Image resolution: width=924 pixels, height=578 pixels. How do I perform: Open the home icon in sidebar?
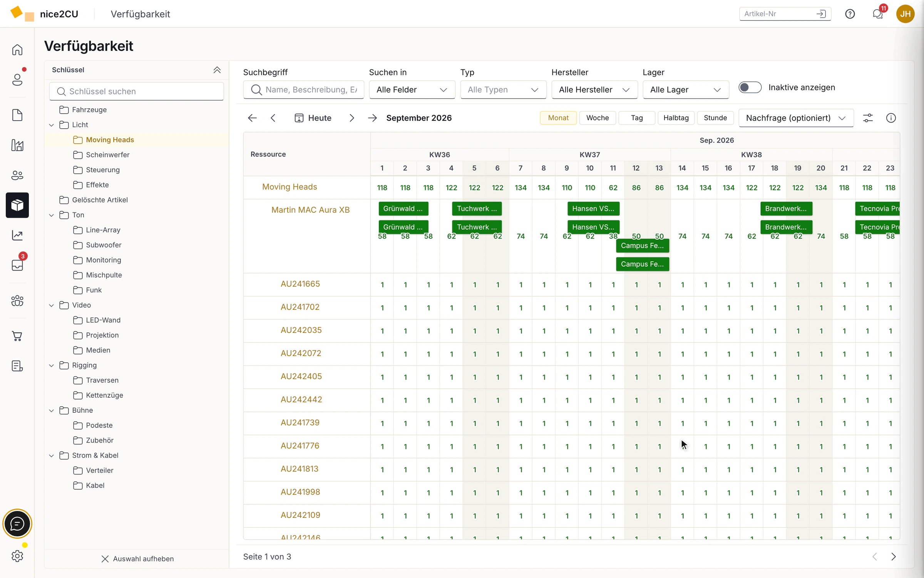click(17, 50)
